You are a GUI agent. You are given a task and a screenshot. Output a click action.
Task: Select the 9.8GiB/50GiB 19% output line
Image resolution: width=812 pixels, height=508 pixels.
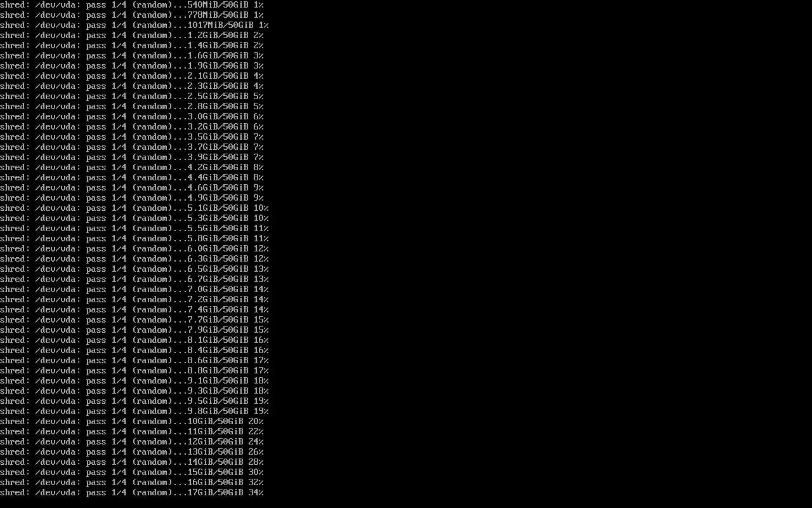point(134,411)
